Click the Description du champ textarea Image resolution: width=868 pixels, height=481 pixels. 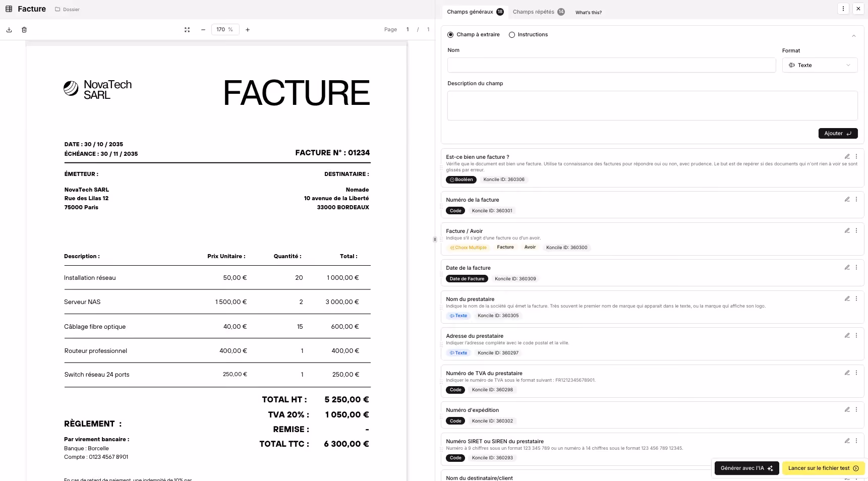click(x=652, y=105)
